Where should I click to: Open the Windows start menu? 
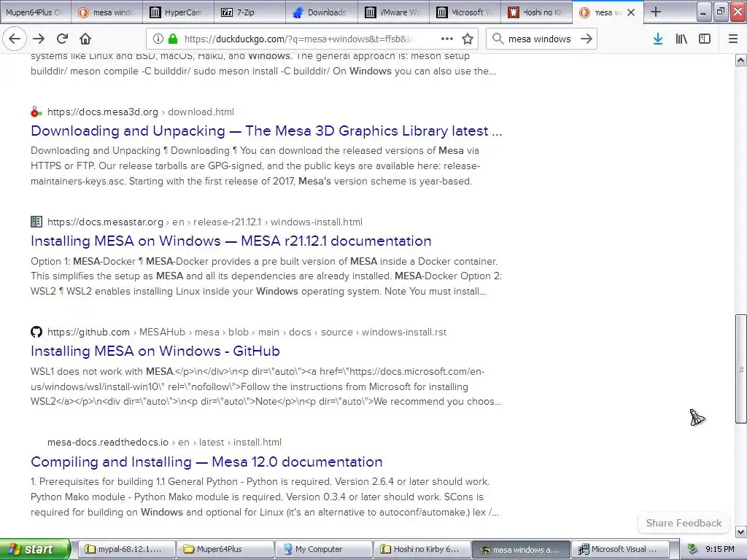pos(34,550)
